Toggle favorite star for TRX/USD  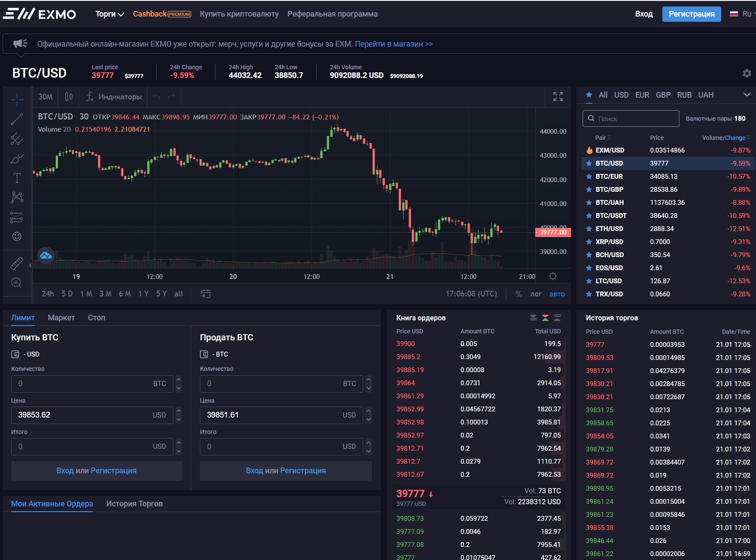pos(589,294)
